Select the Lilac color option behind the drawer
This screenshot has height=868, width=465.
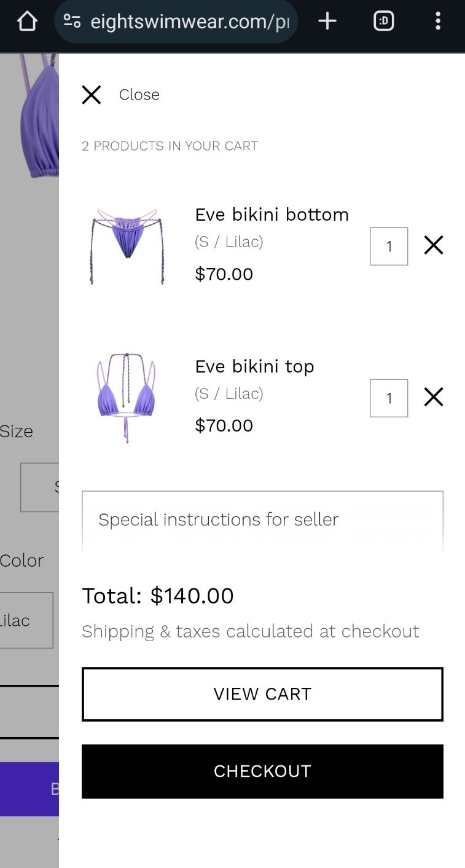pos(26,620)
